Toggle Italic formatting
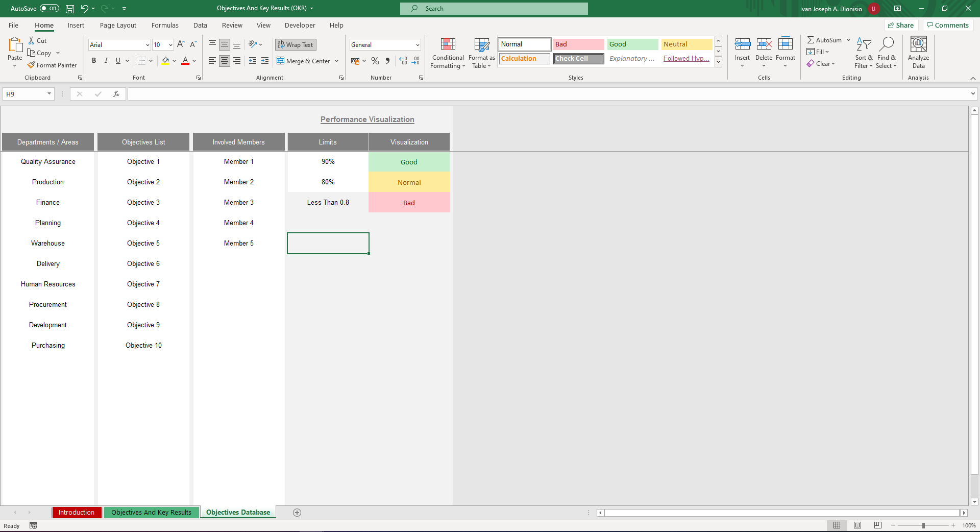The width and height of the screenshot is (980, 532). (x=106, y=61)
